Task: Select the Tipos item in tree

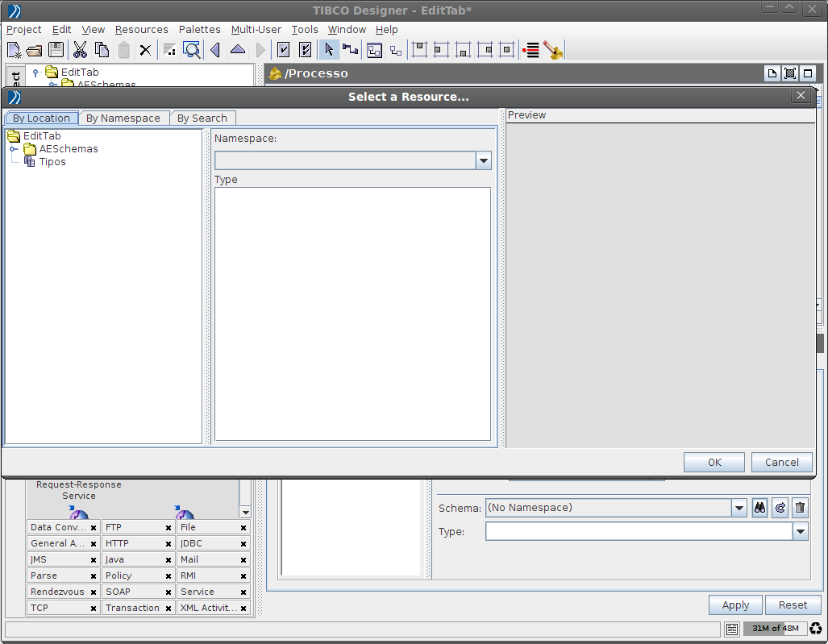Action: (52, 162)
